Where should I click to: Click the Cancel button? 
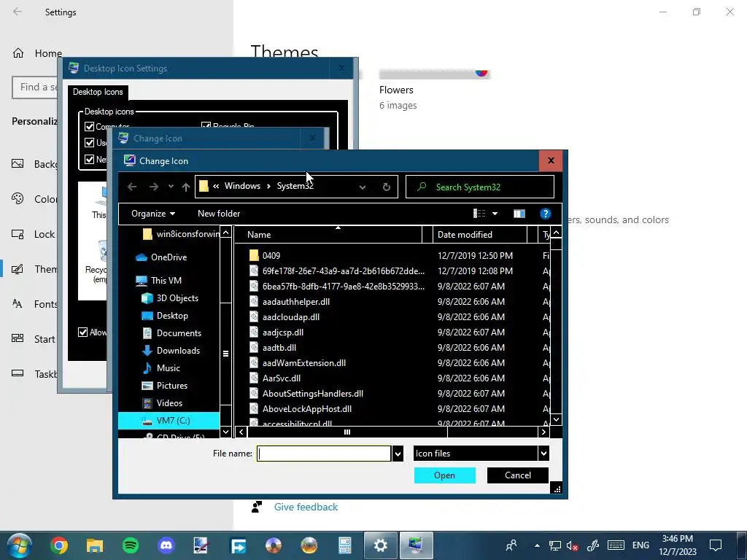point(518,475)
